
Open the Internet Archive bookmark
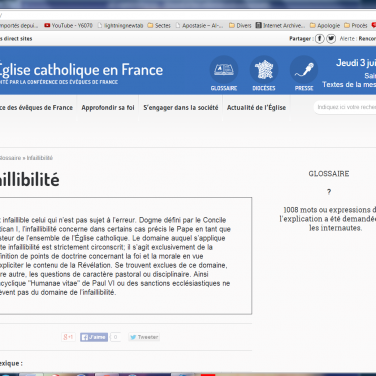(280, 25)
